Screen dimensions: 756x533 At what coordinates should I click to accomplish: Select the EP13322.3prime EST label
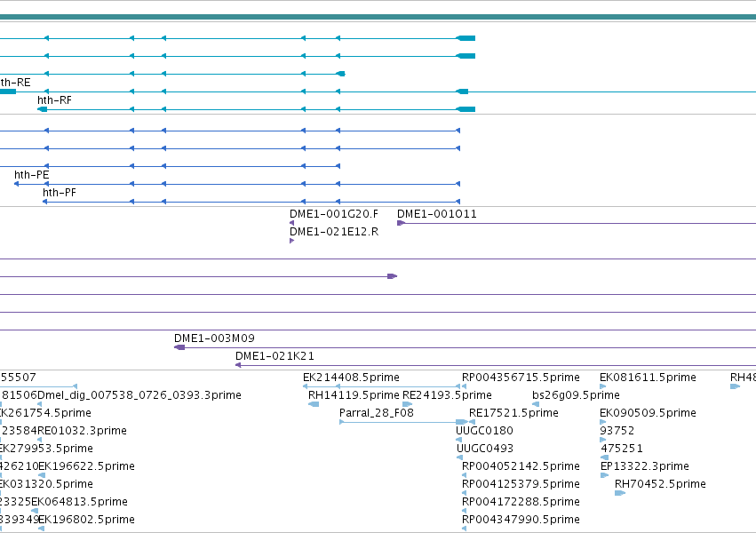pyautogui.click(x=645, y=466)
